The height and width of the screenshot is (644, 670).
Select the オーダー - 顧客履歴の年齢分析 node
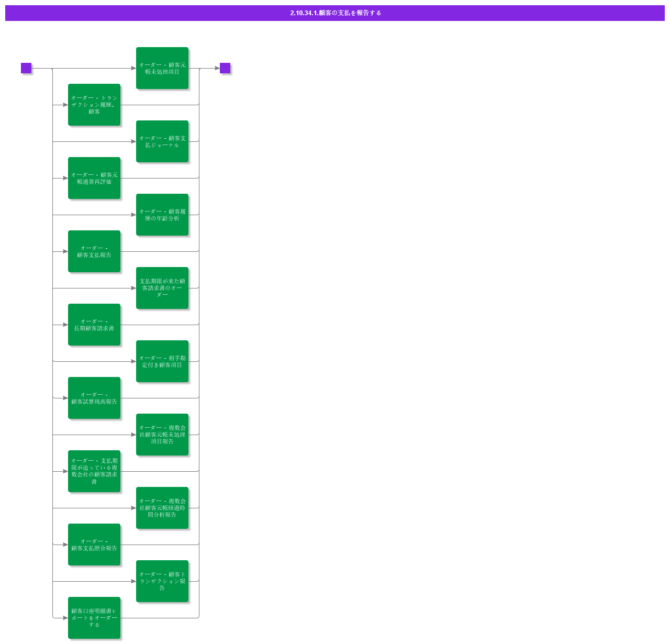pos(162,215)
